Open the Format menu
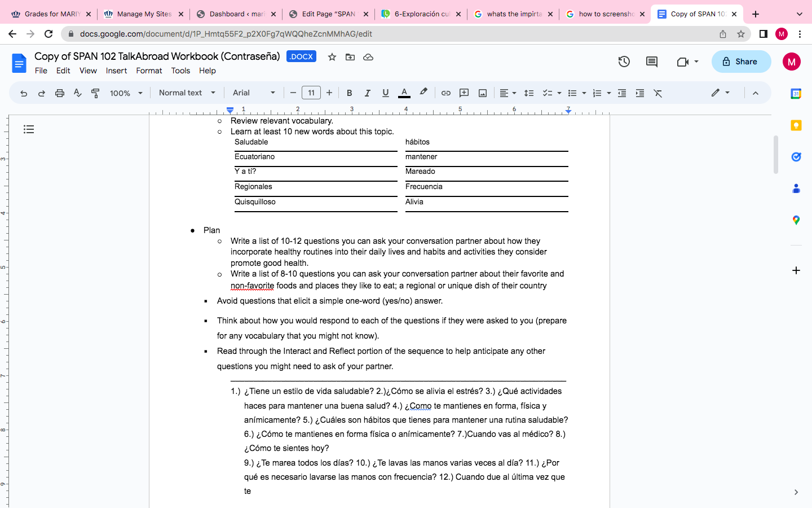Viewport: 812px width, 508px height. click(149, 71)
